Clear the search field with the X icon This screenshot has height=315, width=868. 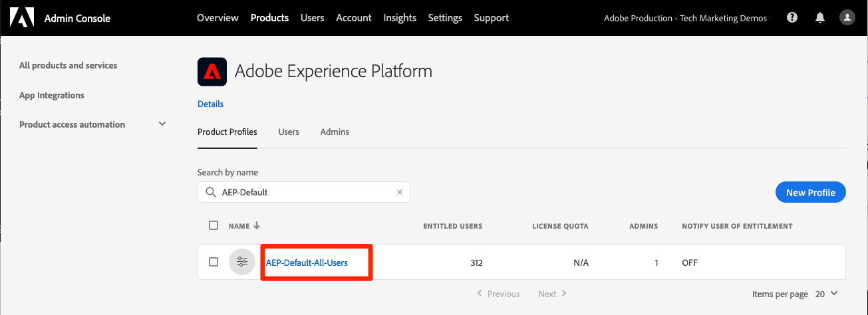pos(400,192)
